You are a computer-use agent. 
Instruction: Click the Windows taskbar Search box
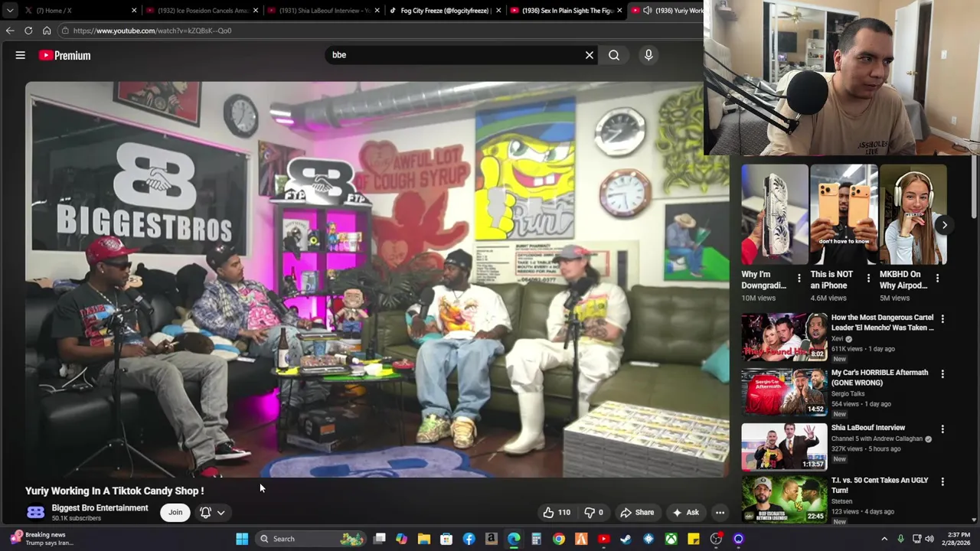[x=311, y=539]
